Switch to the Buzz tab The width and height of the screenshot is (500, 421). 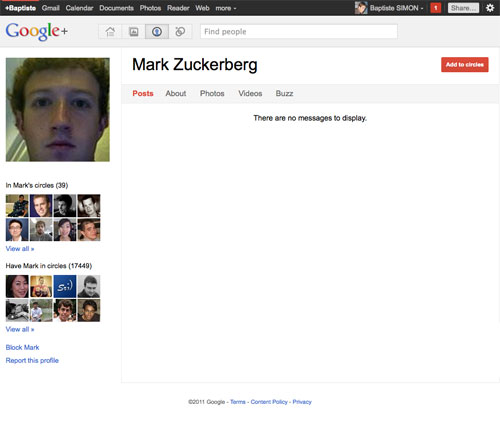(284, 93)
